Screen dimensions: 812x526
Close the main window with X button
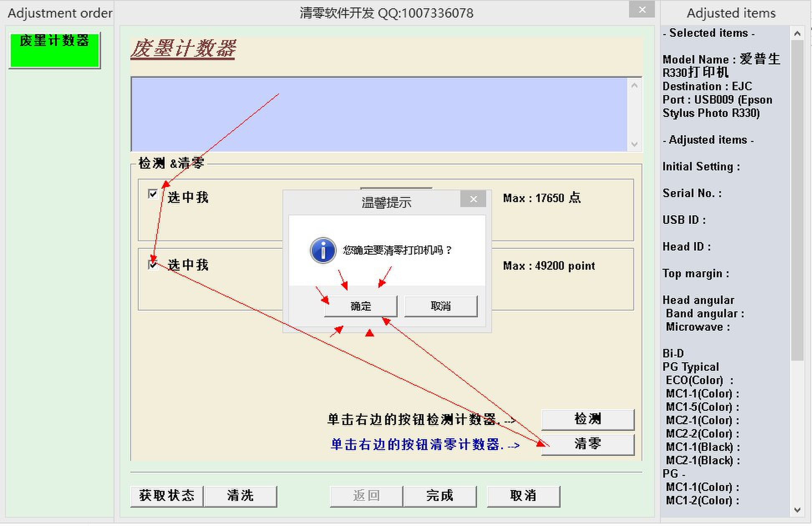[x=642, y=10]
